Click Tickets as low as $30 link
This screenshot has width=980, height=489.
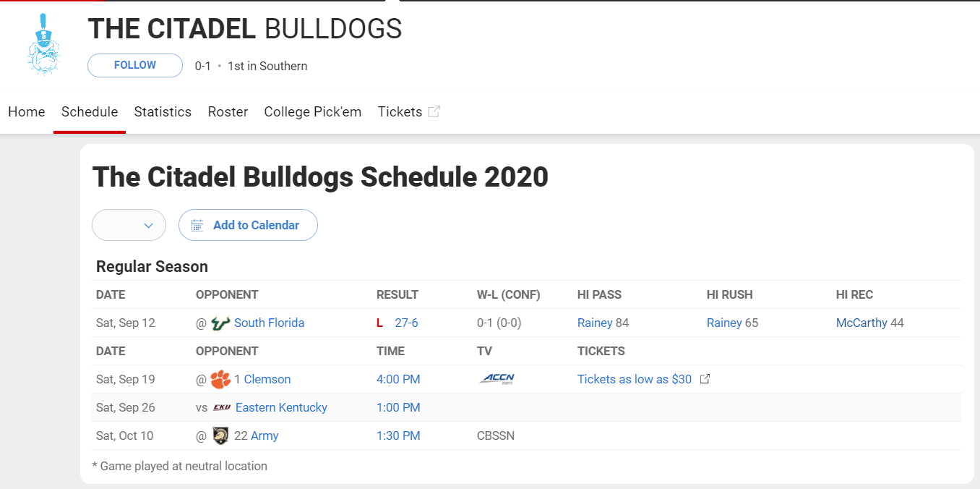(635, 379)
